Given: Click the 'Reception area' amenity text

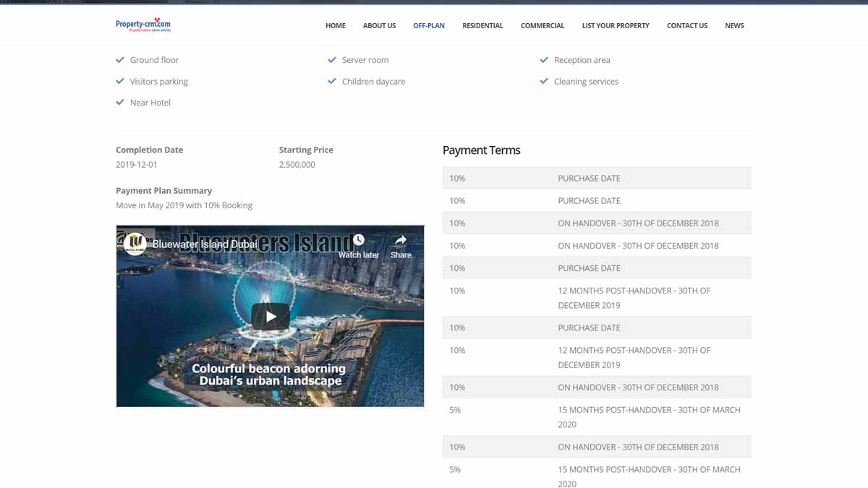Looking at the screenshot, I should (x=582, y=60).
